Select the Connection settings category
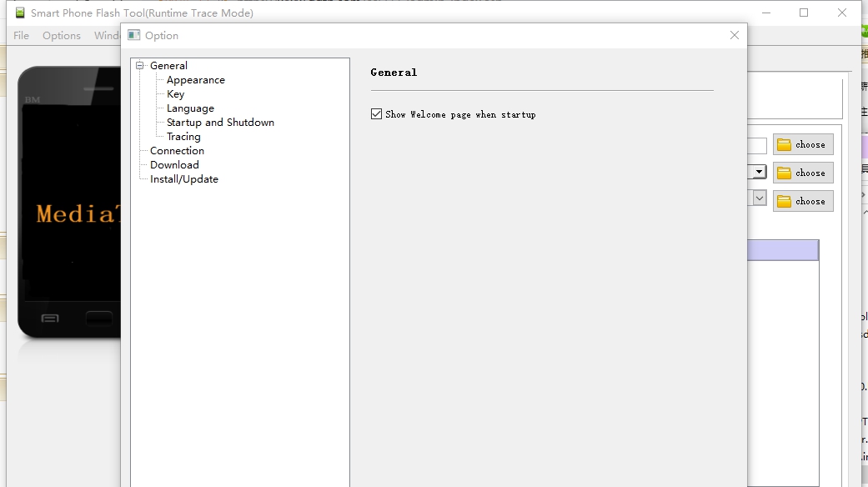 tap(177, 151)
